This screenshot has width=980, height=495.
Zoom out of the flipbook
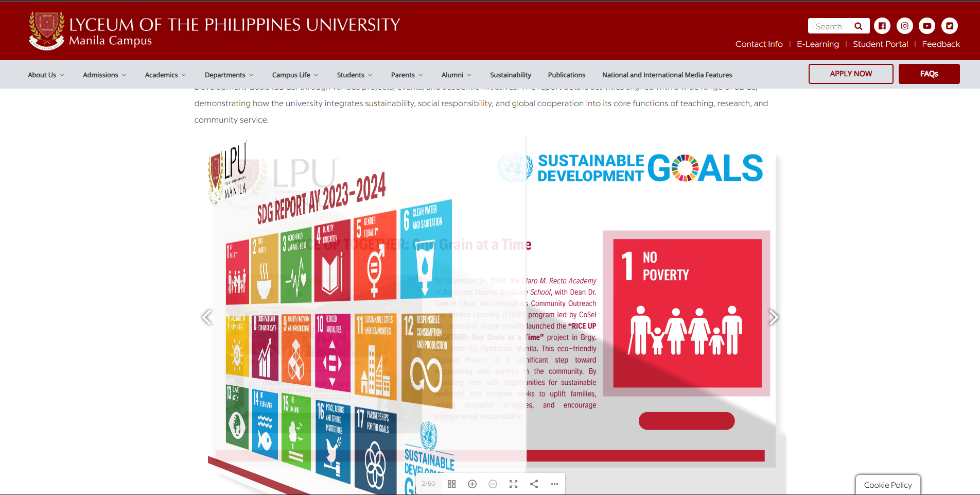493,484
